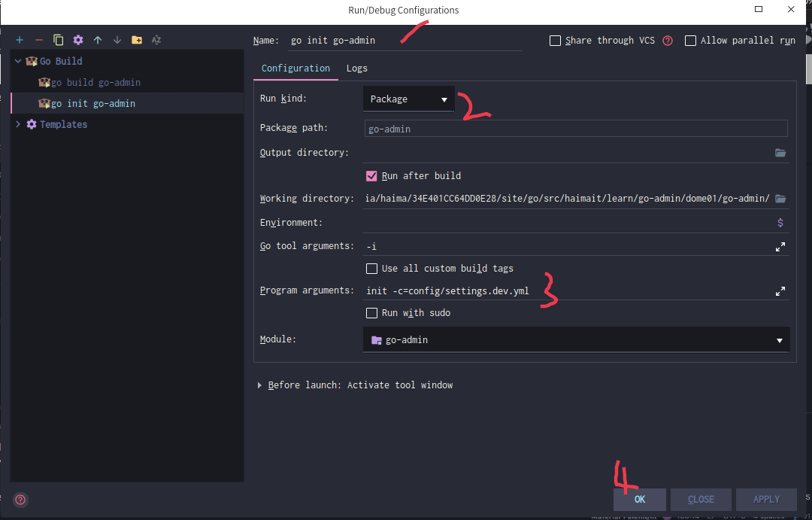
Task: Expand the Templates tree node
Action: pos(18,124)
